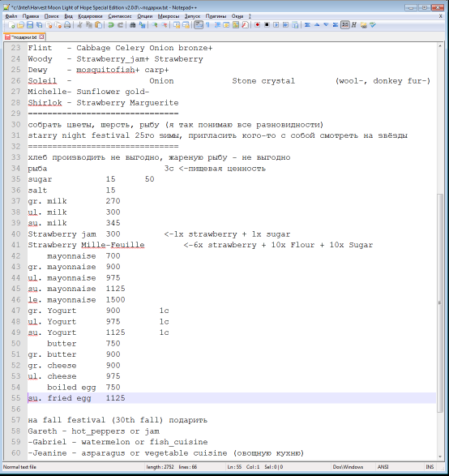449x476 pixels.
Task: Open the Файл menu
Action: pos(11,16)
